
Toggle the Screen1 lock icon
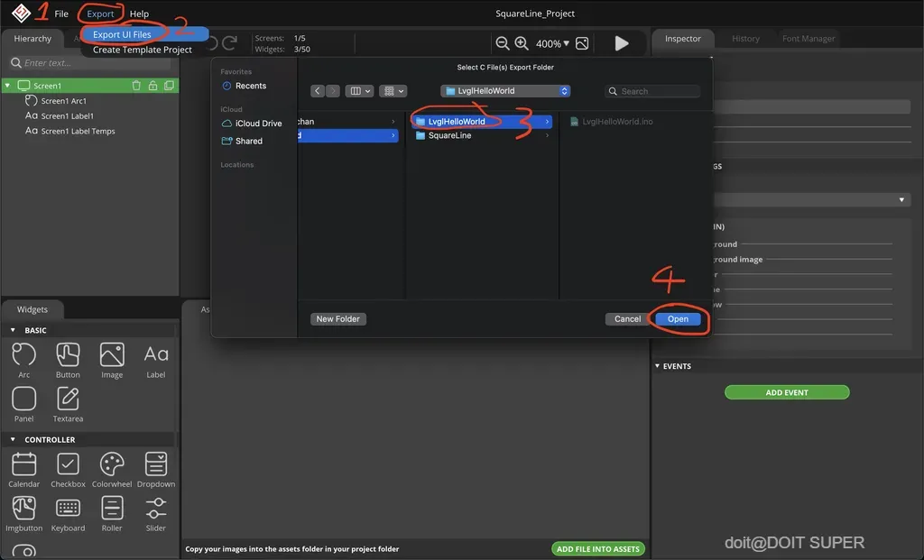[x=152, y=86]
